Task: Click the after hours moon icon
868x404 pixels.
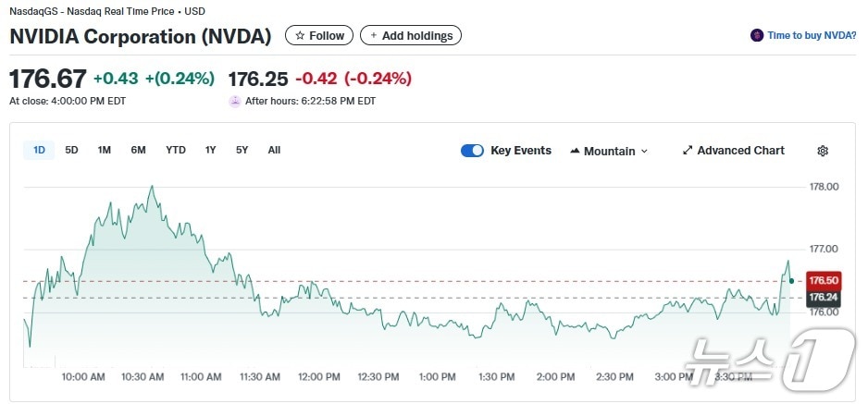Action: [234, 101]
